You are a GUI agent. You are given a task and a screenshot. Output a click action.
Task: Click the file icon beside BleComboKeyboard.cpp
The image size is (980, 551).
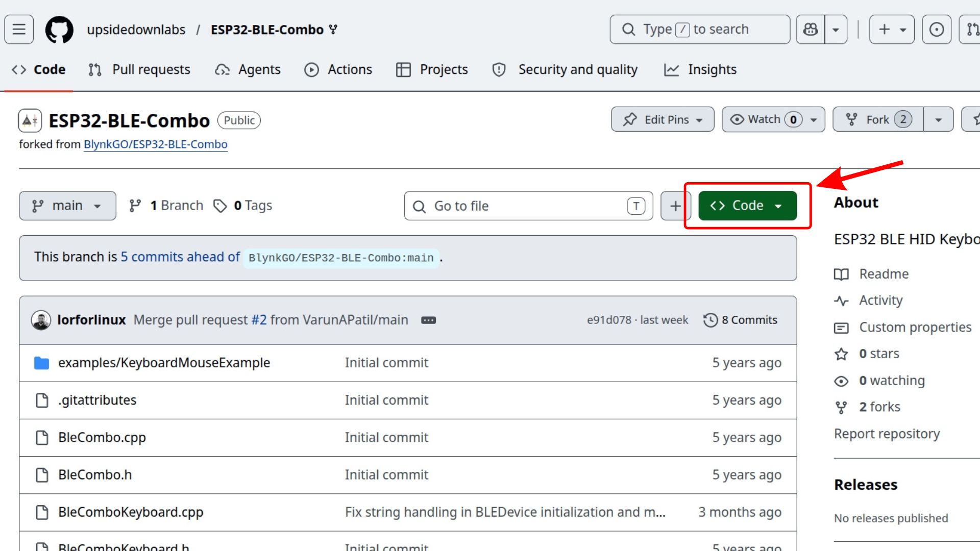point(42,512)
